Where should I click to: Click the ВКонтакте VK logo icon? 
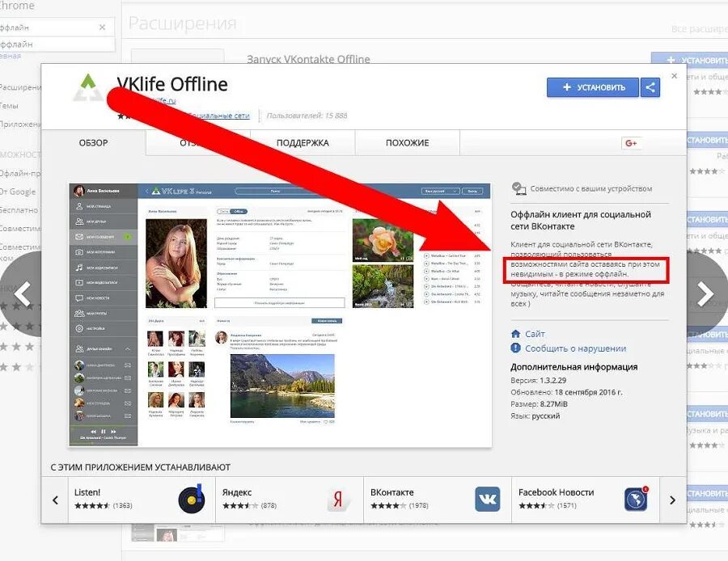click(488, 500)
